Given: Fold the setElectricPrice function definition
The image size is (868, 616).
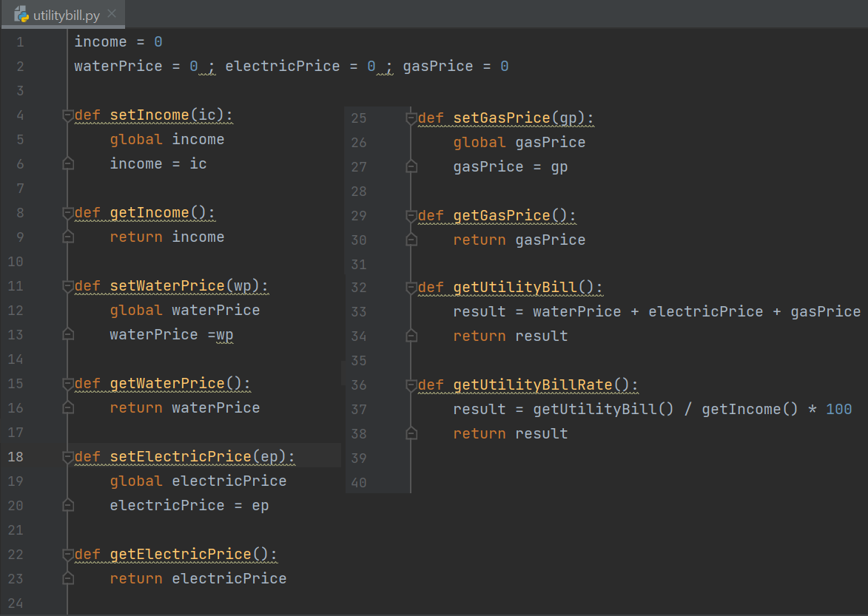Looking at the screenshot, I should click(68, 457).
